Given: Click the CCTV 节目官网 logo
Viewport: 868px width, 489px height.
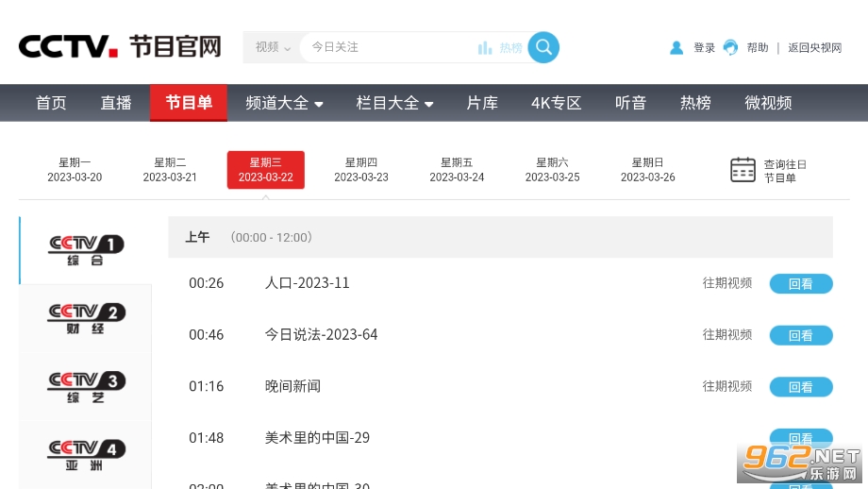Looking at the screenshot, I should click(120, 46).
